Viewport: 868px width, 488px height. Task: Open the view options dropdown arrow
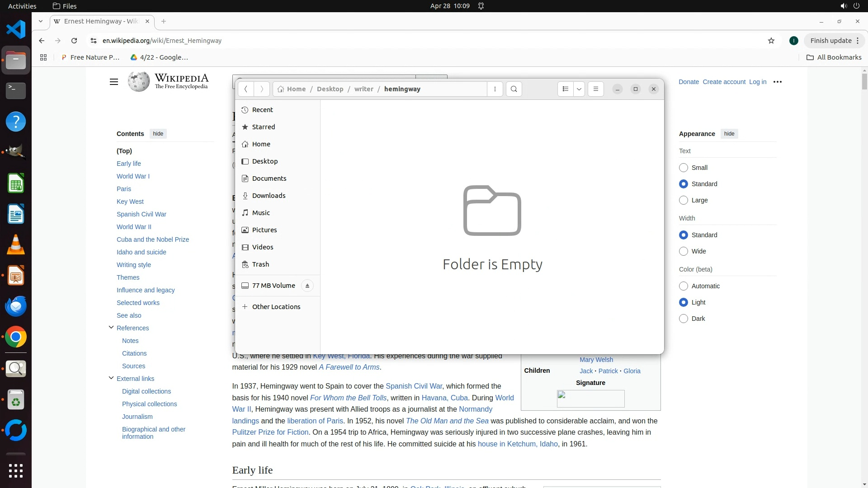[579, 89]
